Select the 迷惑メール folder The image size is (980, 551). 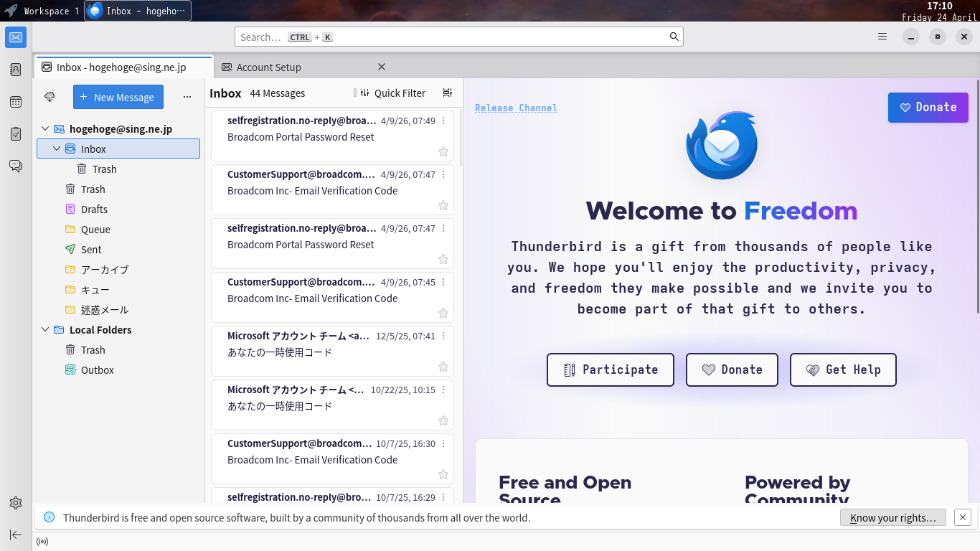point(105,310)
